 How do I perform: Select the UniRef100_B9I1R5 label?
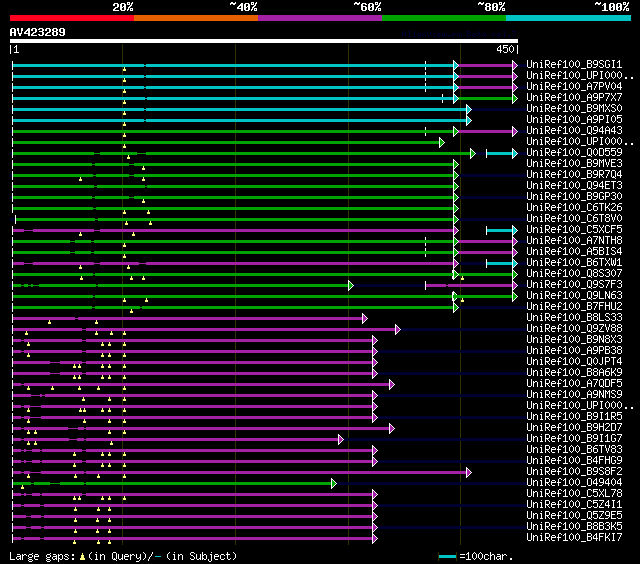[x=574, y=417]
